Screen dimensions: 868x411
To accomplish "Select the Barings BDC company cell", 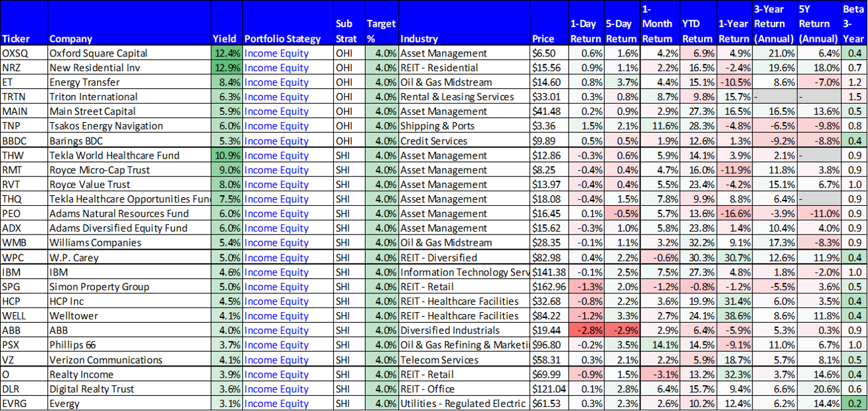I will 129,141.
